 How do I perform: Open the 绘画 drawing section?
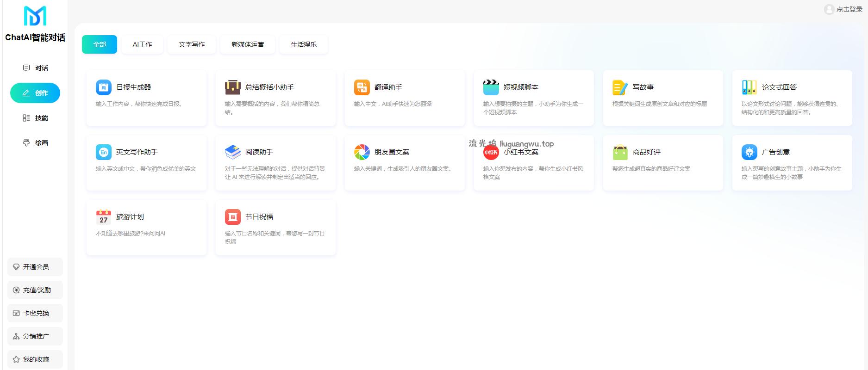[35, 143]
